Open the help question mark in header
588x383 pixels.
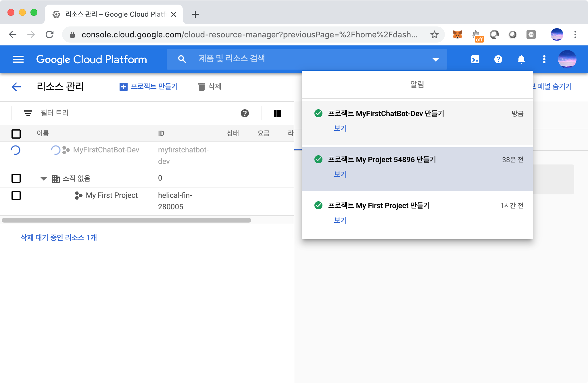498,60
